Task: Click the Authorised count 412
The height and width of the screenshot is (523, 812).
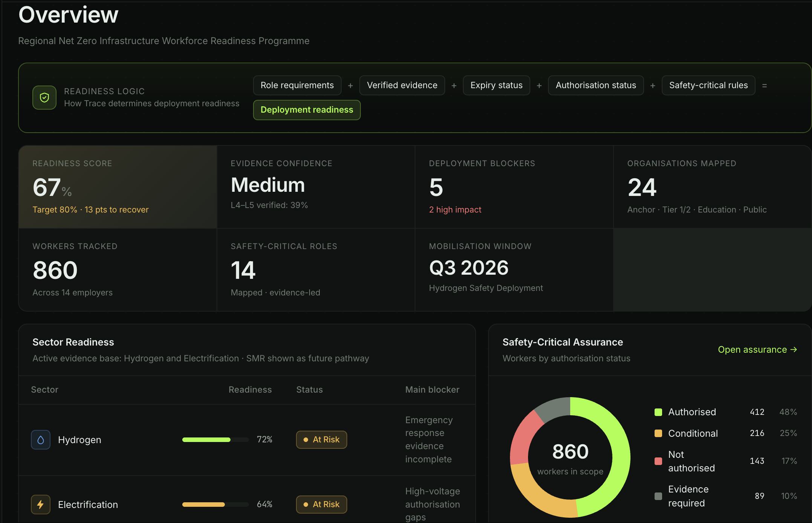Action: [x=757, y=412]
